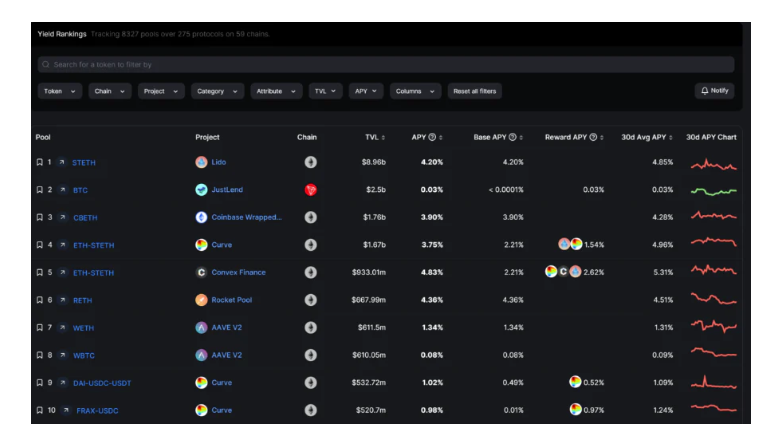Click the Reward APY help question mark icon
Viewport: 772px width, 443px height.
pyautogui.click(x=593, y=137)
